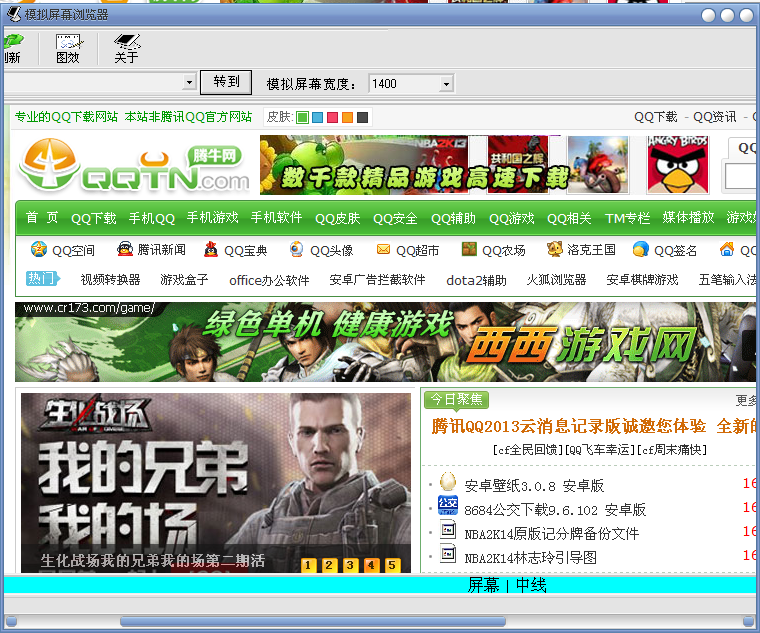Open the 手机游戏 nav tab
Screen dimensions: 760x633
[x=213, y=218]
